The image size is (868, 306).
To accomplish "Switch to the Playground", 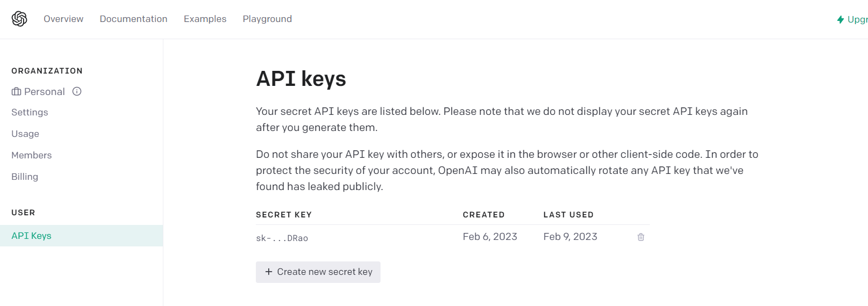I will tap(267, 19).
